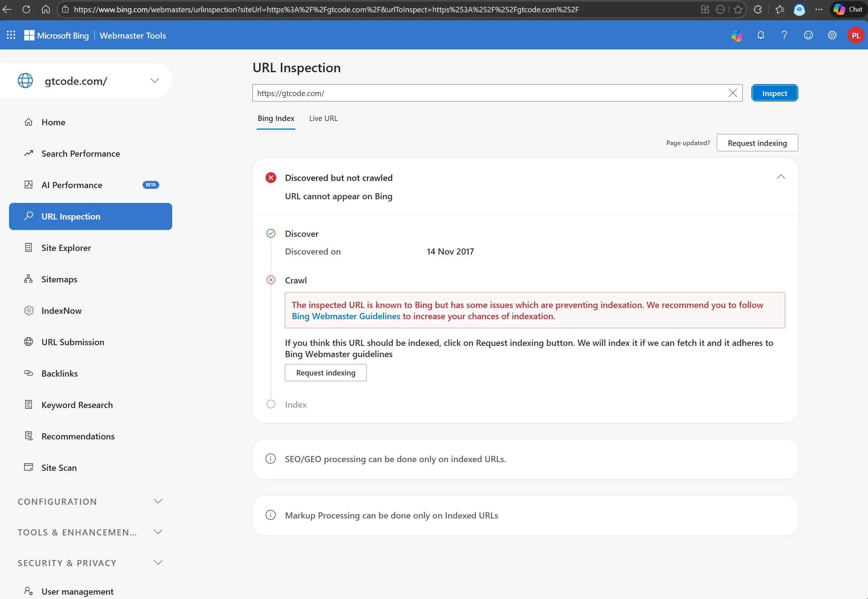This screenshot has width=868, height=599.
Task: Click the feedback smiley icon
Action: (x=808, y=35)
